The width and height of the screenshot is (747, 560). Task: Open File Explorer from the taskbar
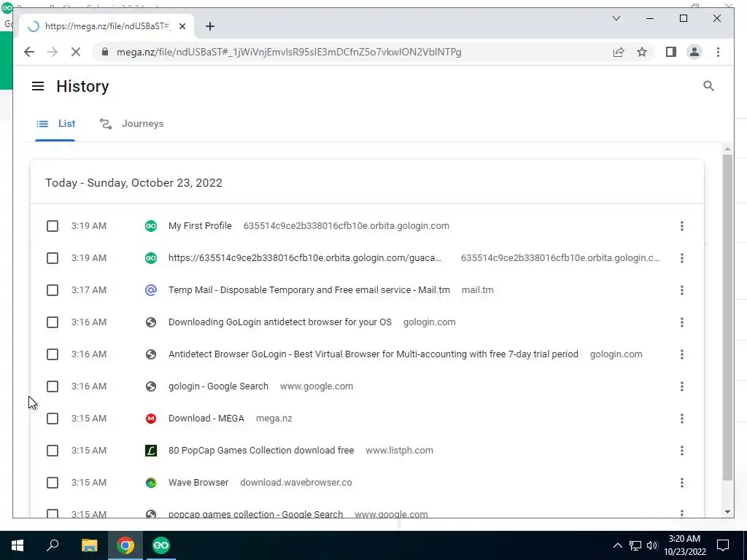89,545
